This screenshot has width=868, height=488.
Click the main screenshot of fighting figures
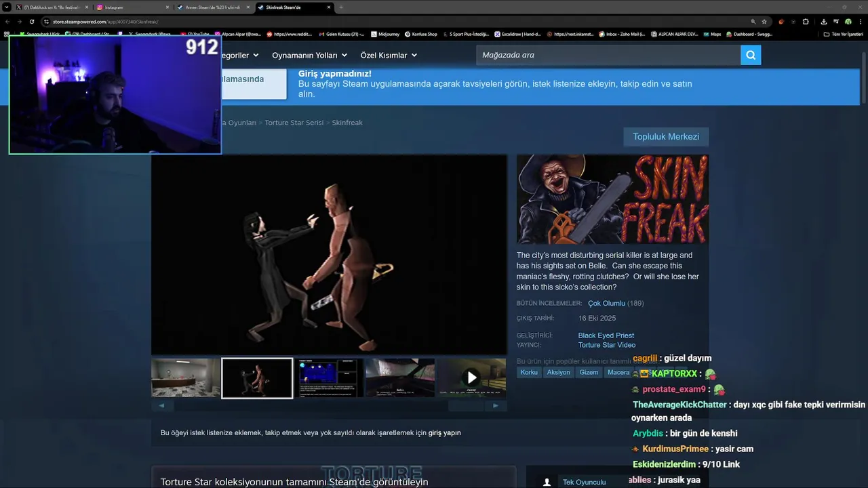329,254
